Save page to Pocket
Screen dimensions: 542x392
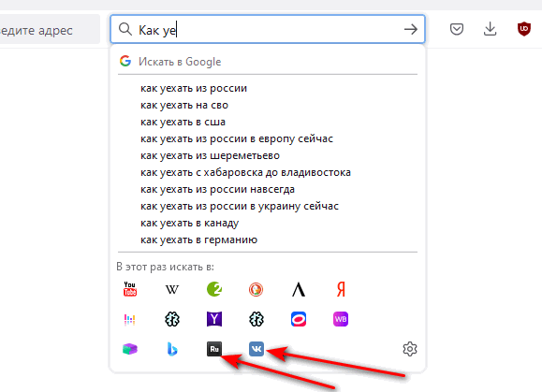click(x=457, y=29)
